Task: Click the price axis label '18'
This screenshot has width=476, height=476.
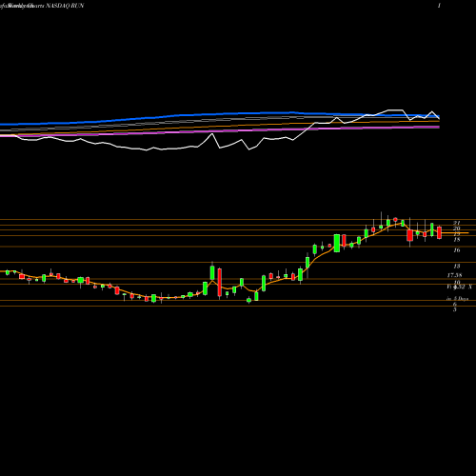Action: point(457,240)
